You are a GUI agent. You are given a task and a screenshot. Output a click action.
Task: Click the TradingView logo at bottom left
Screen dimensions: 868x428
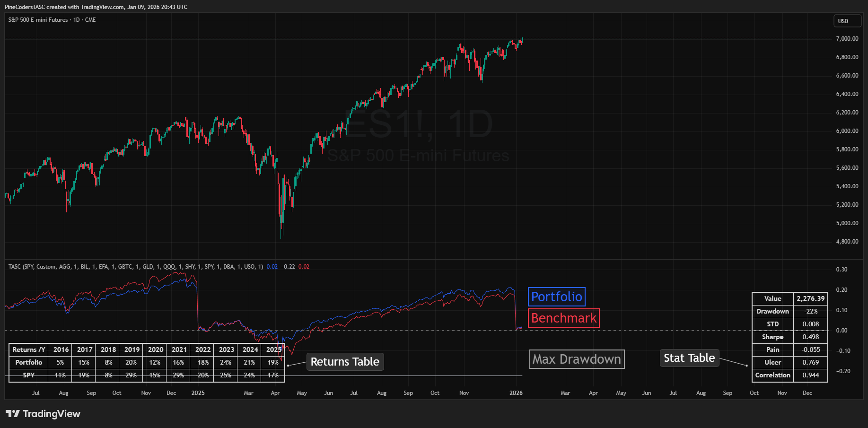[43, 414]
